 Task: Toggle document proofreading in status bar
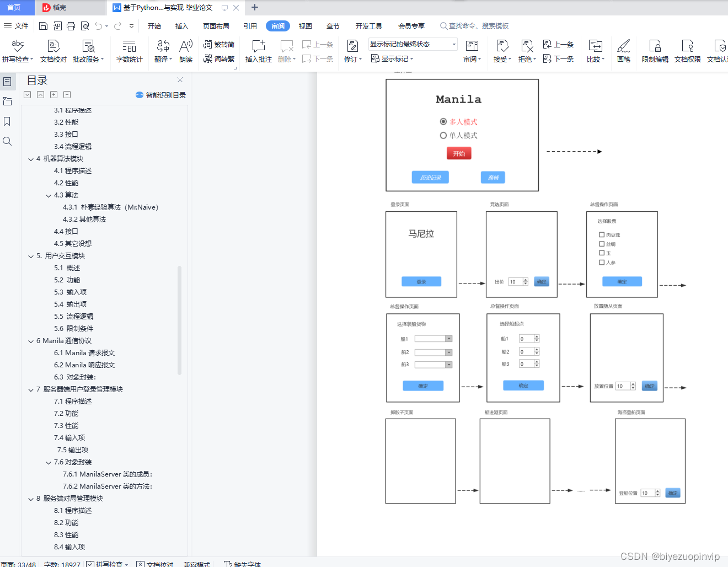[155, 564]
